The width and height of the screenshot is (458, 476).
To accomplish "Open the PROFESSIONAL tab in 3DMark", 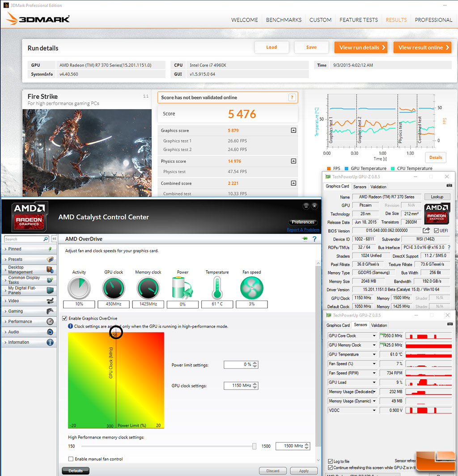I will pyautogui.click(x=433, y=20).
